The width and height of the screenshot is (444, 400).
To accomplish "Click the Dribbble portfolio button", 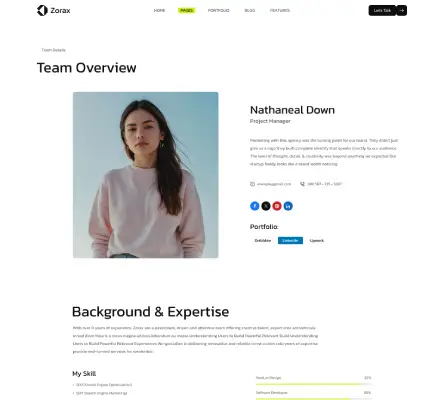I will coord(263,240).
